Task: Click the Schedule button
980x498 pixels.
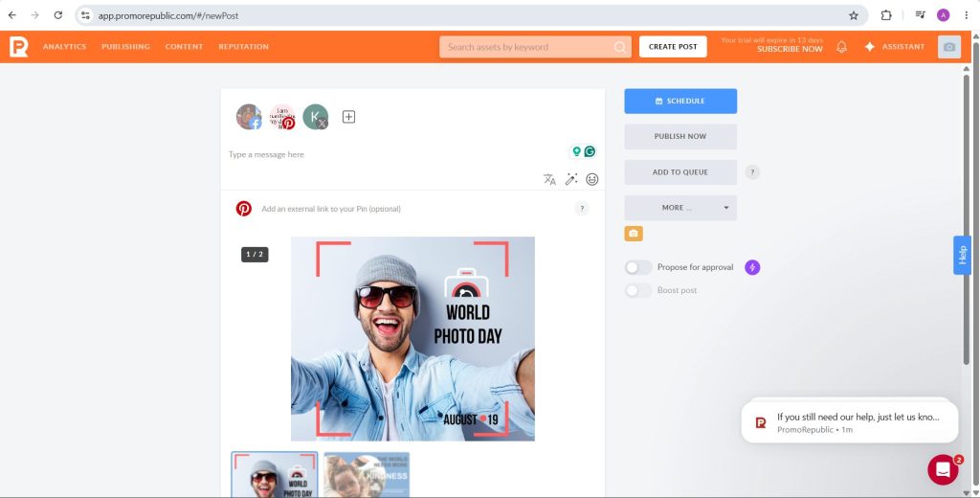Action: point(680,102)
